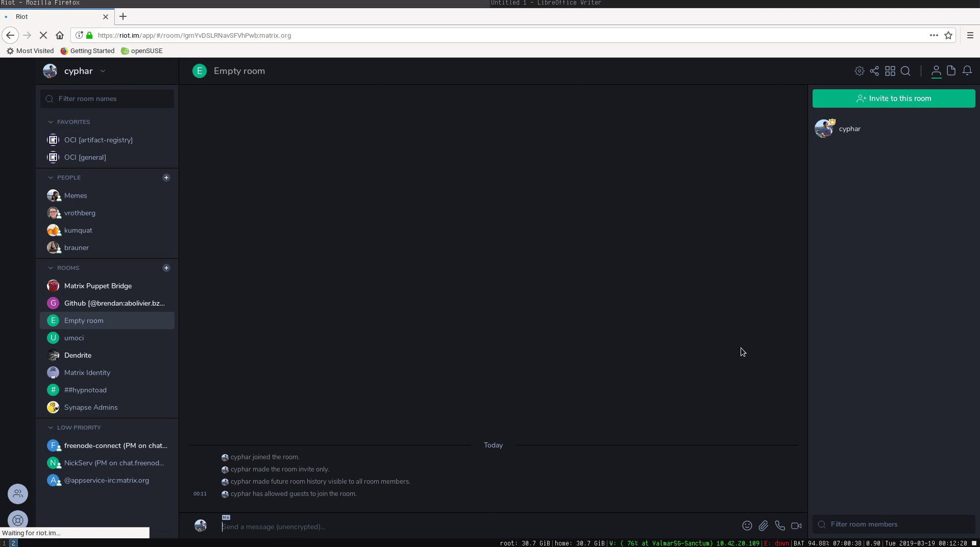The image size is (980, 547).
Task: Open OCI [general] room
Action: (x=107, y=157)
